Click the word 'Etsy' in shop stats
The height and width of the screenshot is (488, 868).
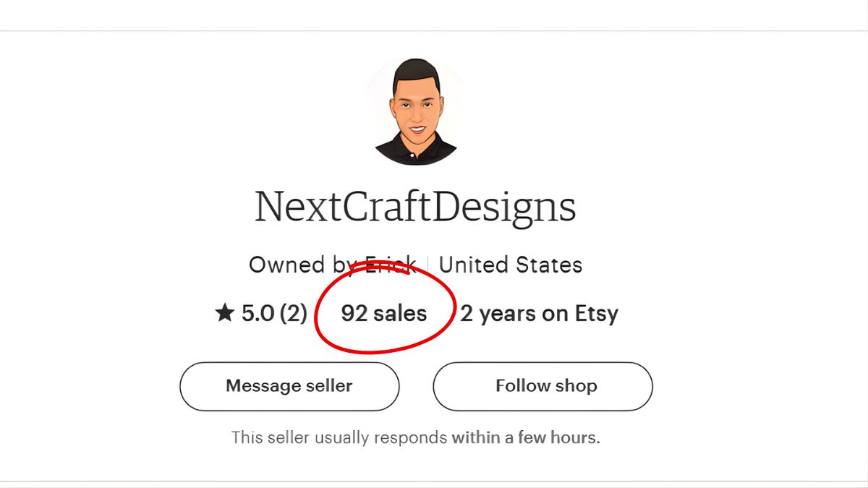[597, 314]
